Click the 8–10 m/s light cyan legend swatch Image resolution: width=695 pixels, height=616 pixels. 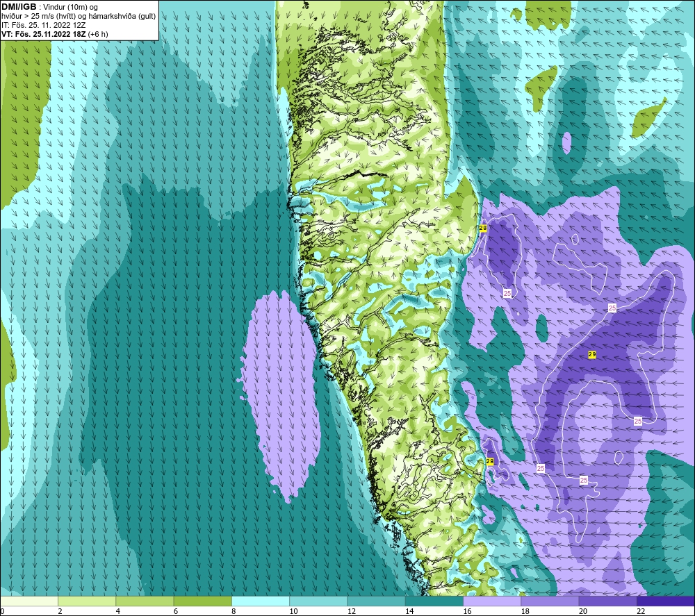point(261,601)
